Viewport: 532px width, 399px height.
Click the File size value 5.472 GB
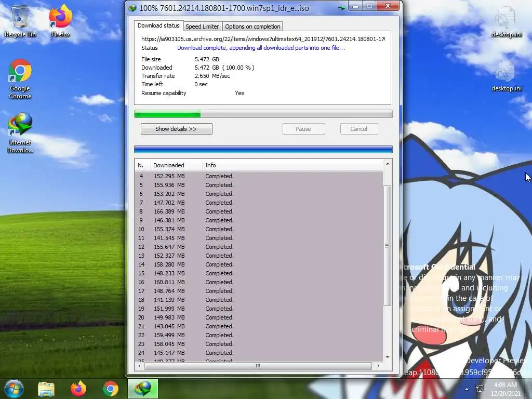pyautogui.click(x=207, y=59)
